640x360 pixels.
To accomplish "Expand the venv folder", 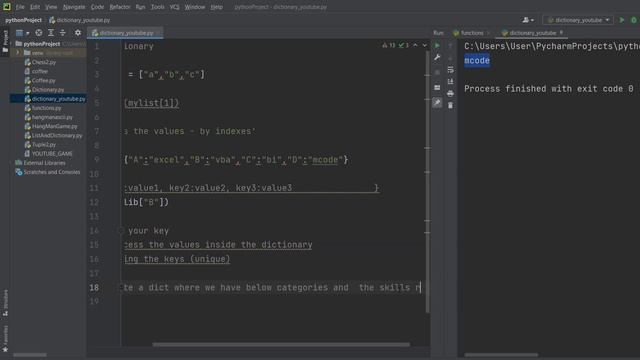I will coord(18,53).
